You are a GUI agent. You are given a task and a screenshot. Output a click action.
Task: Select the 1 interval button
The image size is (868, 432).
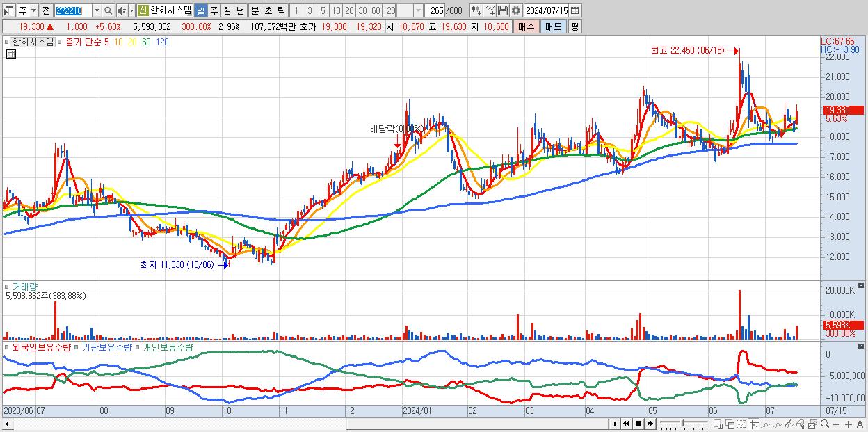(296, 10)
